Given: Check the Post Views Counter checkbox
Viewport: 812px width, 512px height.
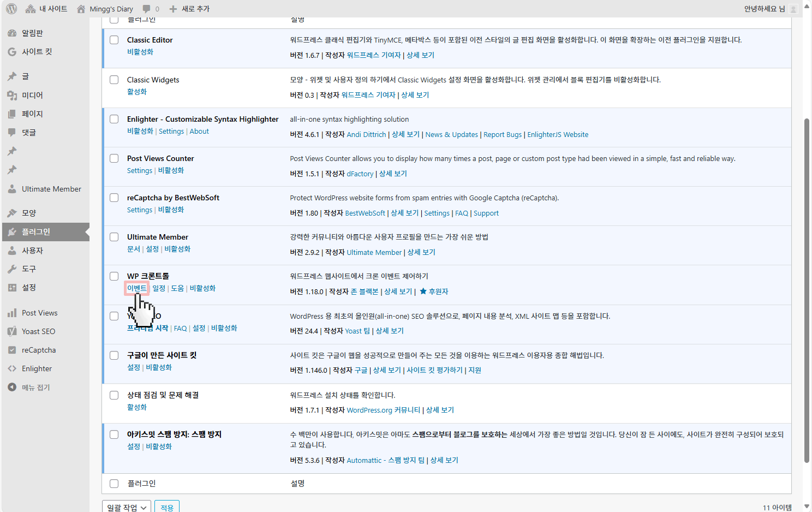Looking at the screenshot, I should click(114, 158).
